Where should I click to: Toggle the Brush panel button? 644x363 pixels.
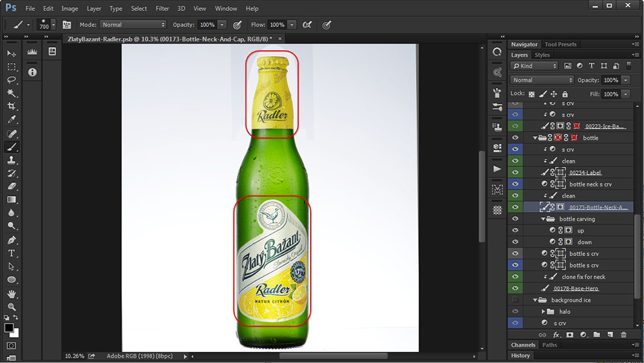point(66,25)
